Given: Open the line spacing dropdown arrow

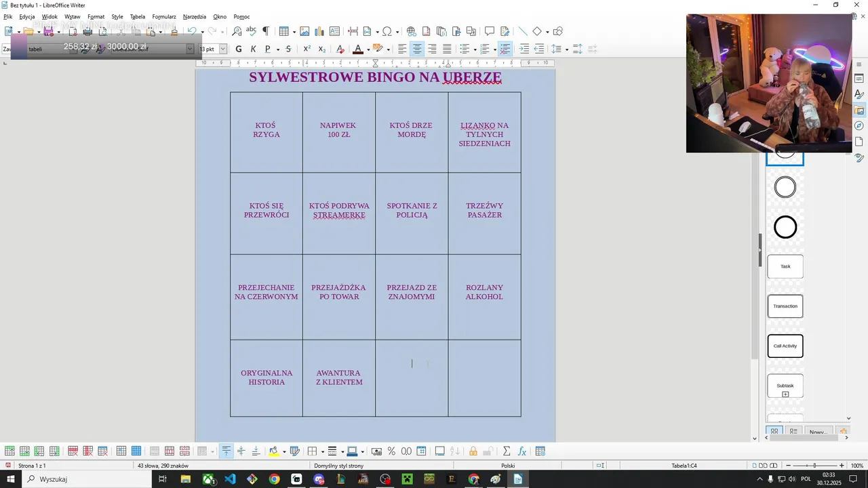Looking at the screenshot, I should [x=566, y=49].
